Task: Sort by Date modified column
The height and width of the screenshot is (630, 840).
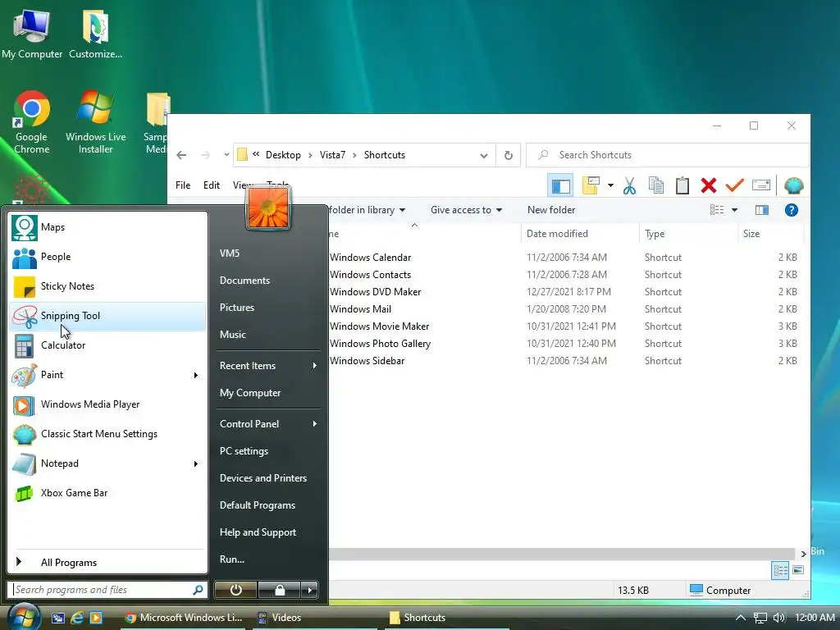Action: click(x=580, y=234)
